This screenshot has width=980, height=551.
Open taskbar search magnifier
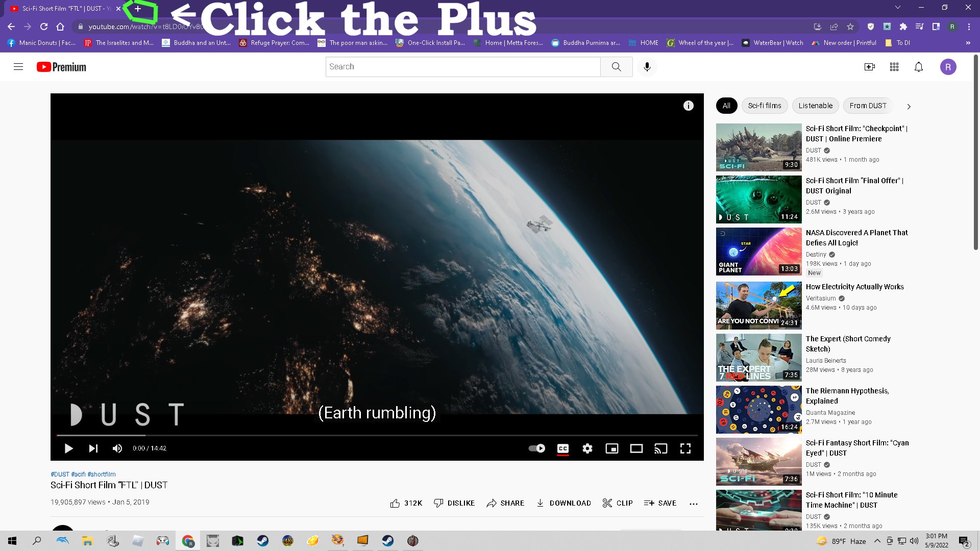pos(37,541)
